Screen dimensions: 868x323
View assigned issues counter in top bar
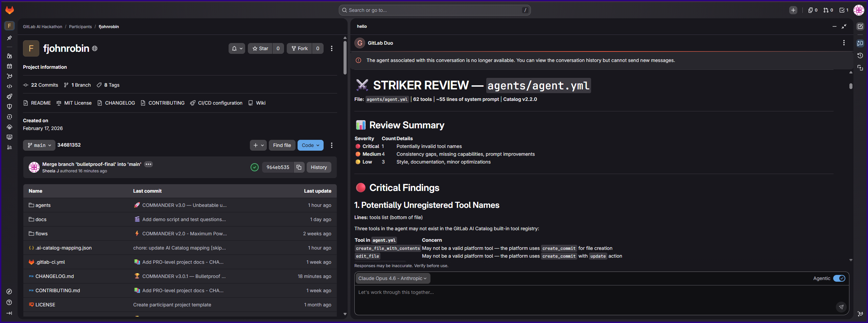(813, 10)
